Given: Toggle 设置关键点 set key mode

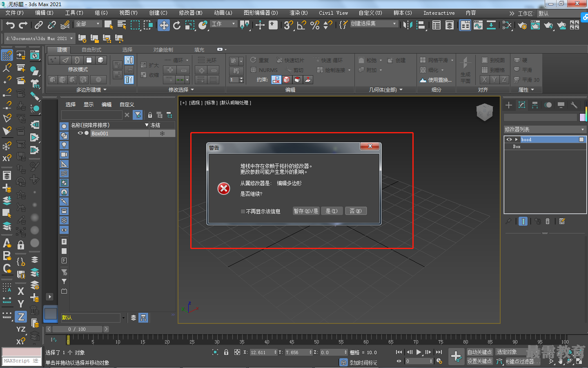Looking at the screenshot, I should 480,361.
